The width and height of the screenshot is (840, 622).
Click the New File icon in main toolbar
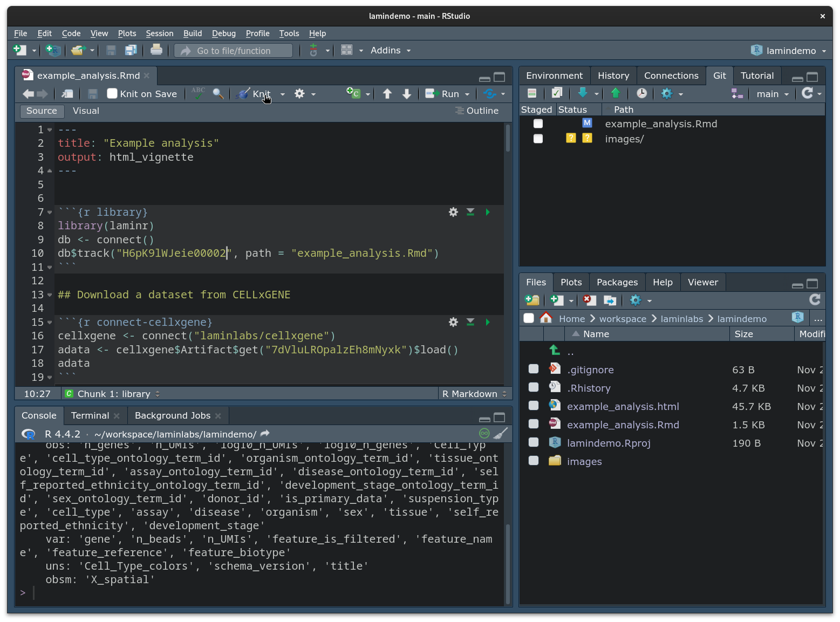coord(19,50)
